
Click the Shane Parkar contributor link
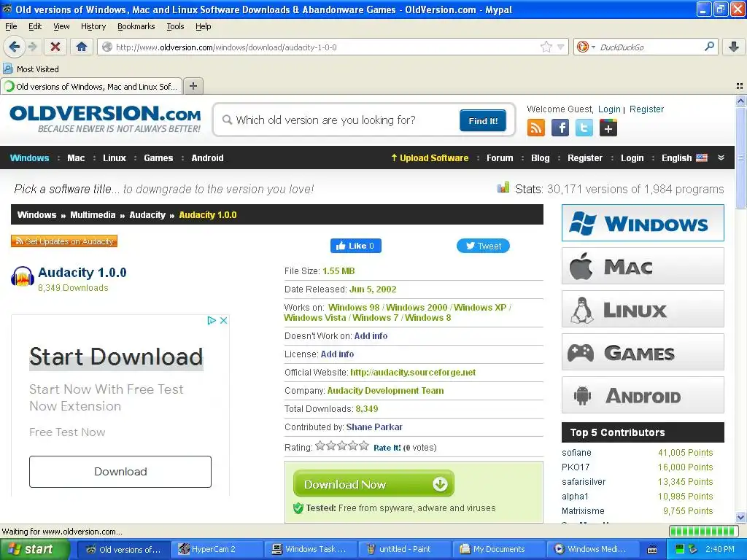(x=374, y=427)
